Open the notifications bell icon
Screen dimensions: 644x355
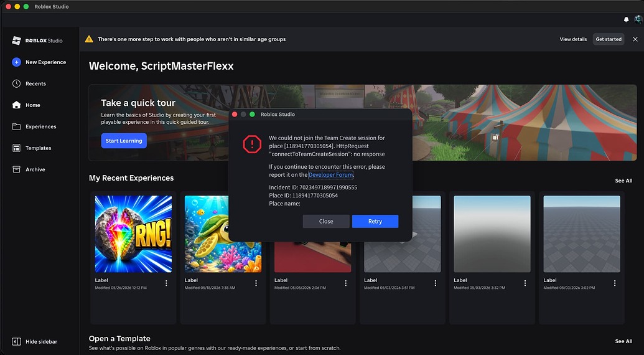coord(626,19)
